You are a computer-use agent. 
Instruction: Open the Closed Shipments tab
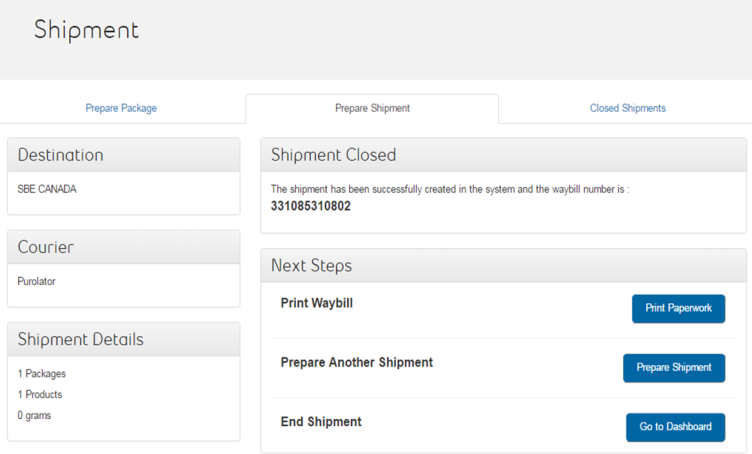[x=627, y=108]
